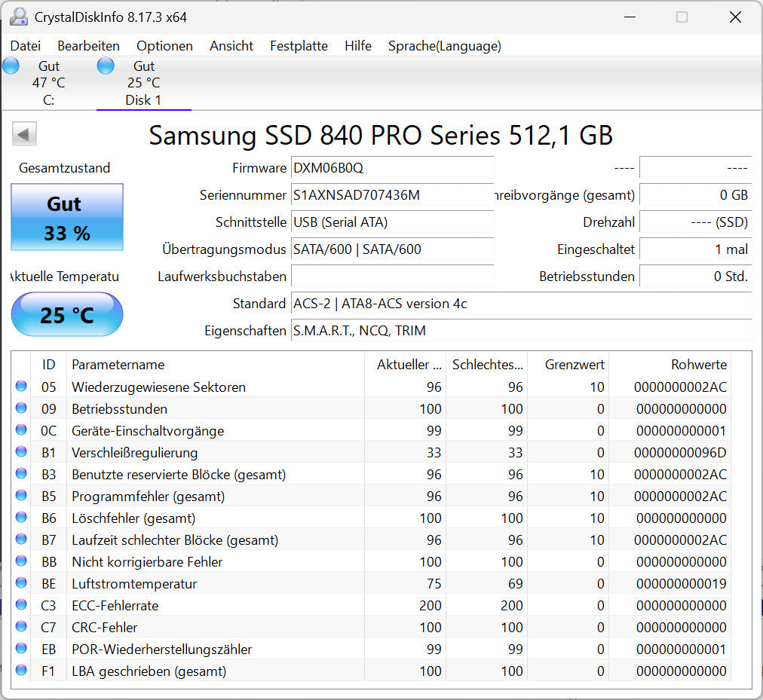
Task: Open the Festplatte menu
Action: click(299, 46)
